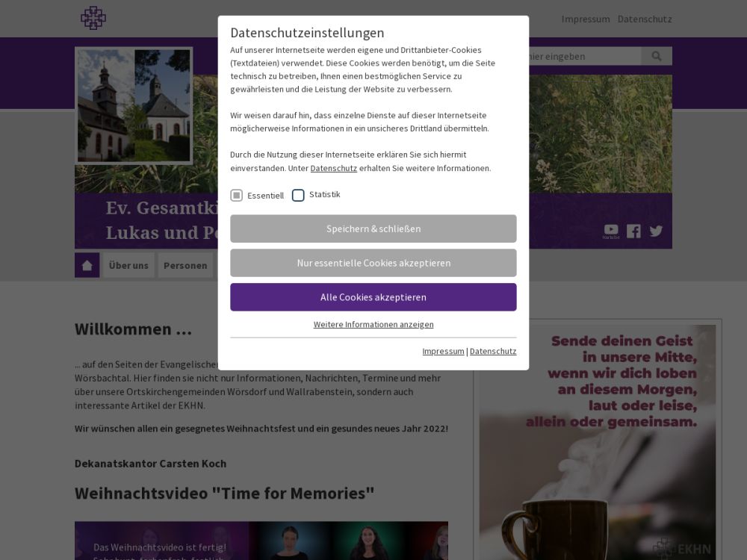Follow Datenschutz link in dialog text
Viewport: 747px width, 560px height.
tap(333, 168)
